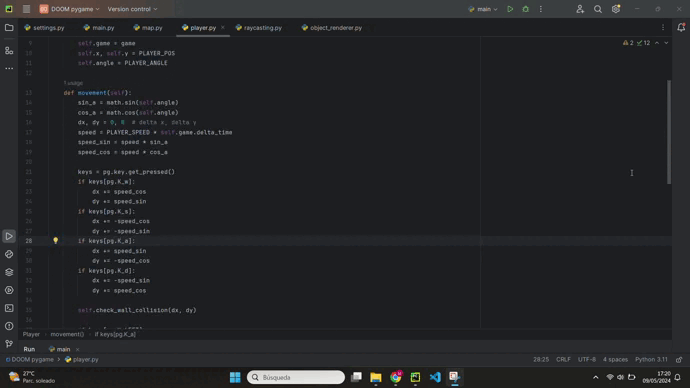Click the editor vertical scrollbar thumb
Viewport: 690px width, 388px height.
click(x=669, y=132)
